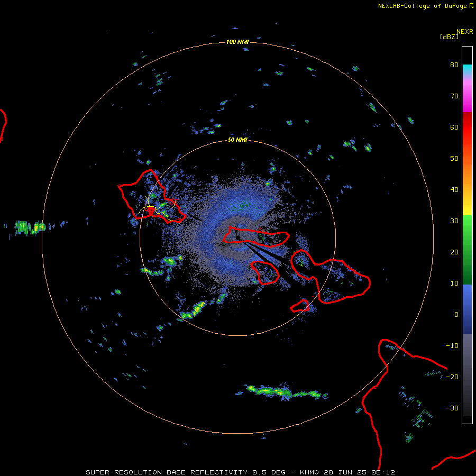
Task: Pick the 0 value on the dBZ scale
Action: (456, 315)
